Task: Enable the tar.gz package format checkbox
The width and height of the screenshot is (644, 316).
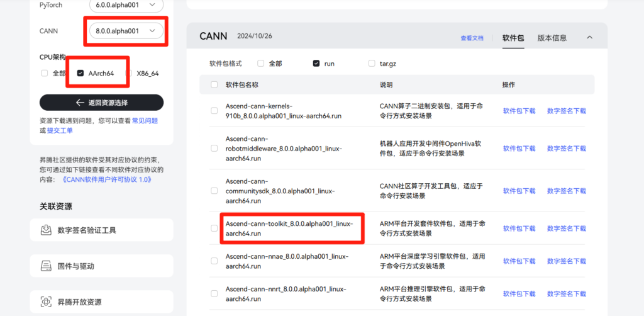Action: [372, 64]
